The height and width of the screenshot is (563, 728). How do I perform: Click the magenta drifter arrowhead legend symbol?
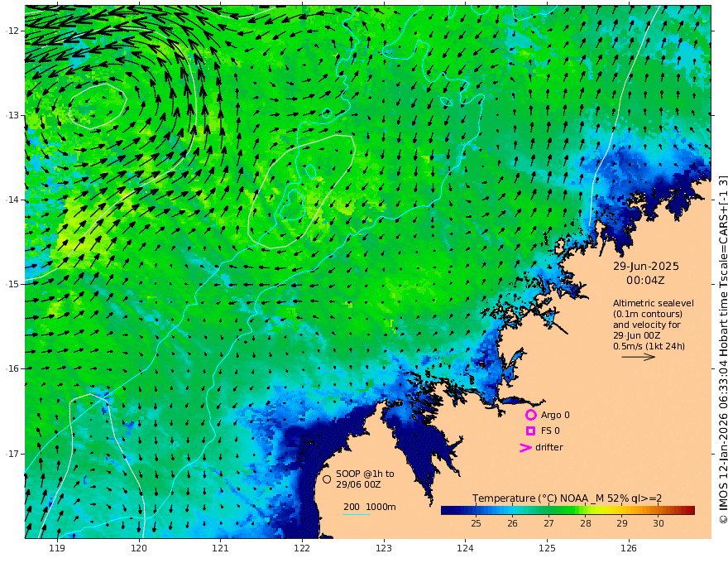pos(525,447)
